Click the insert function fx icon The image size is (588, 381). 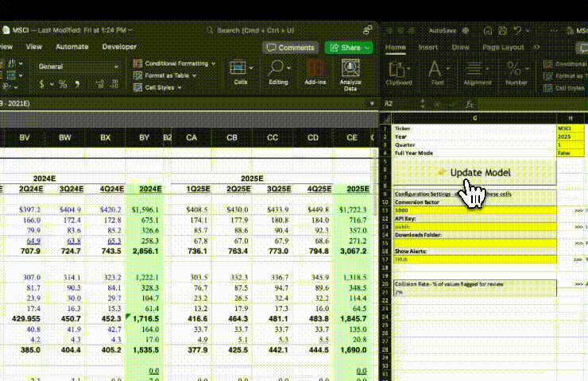(x=469, y=104)
